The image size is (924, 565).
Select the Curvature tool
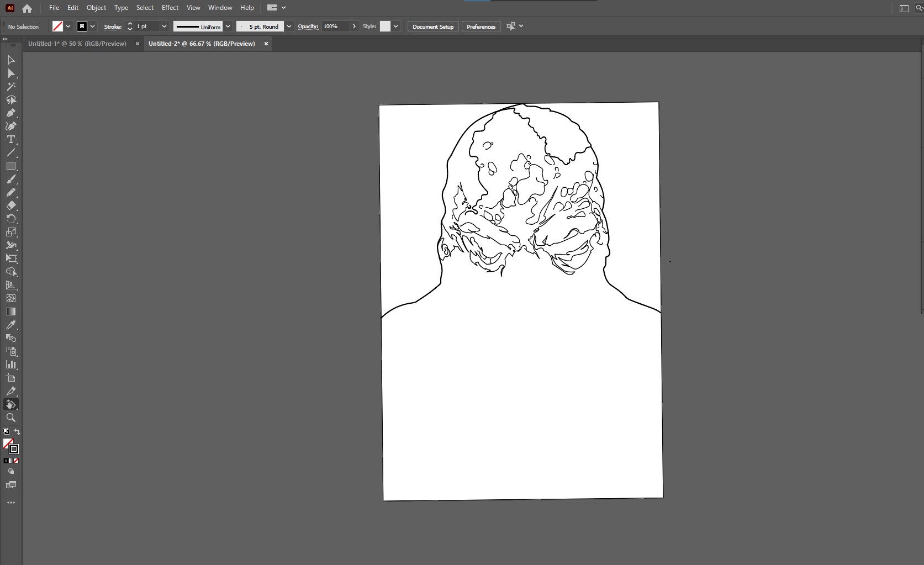point(11,126)
